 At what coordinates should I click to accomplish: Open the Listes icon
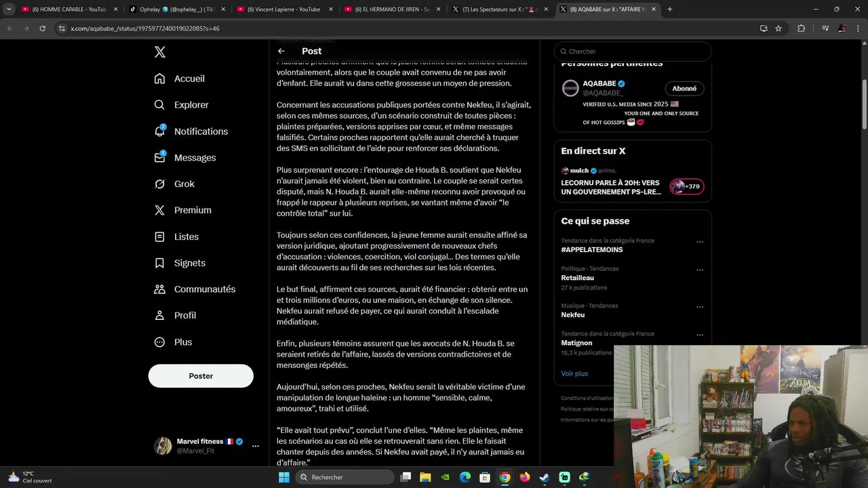click(x=159, y=237)
